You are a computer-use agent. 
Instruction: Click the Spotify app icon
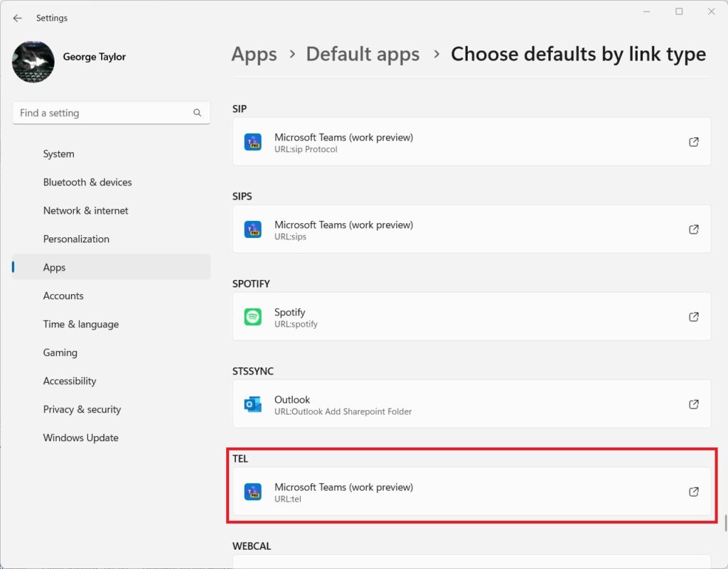pyautogui.click(x=252, y=317)
